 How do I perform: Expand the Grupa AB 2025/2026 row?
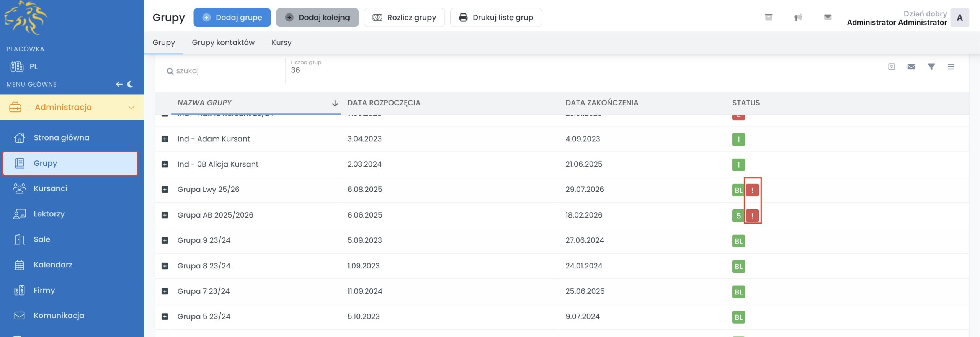(x=165, y=215)
